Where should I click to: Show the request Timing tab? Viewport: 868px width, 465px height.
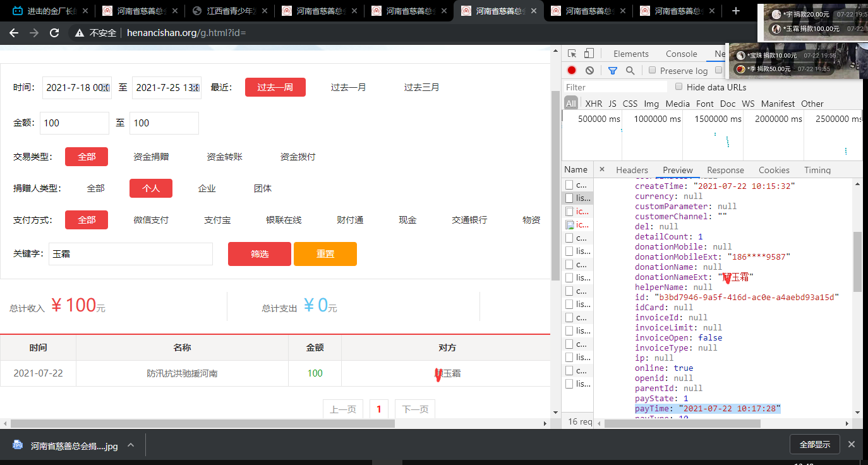pos(817,170)
